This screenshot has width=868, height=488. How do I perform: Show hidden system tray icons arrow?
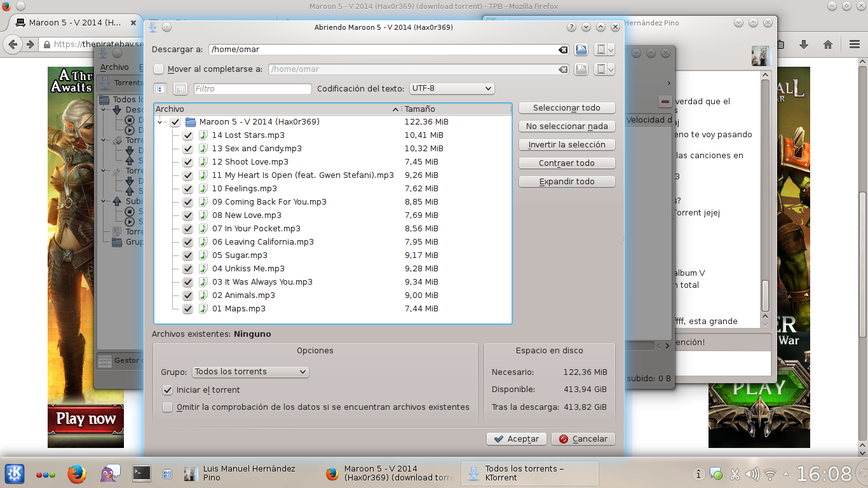(787, 474)
